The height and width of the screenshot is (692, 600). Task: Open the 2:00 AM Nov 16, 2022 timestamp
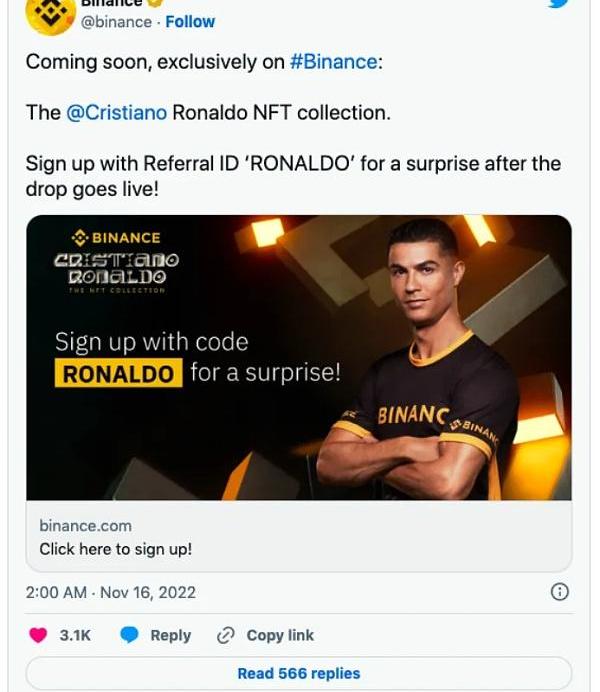coord(110,592)
